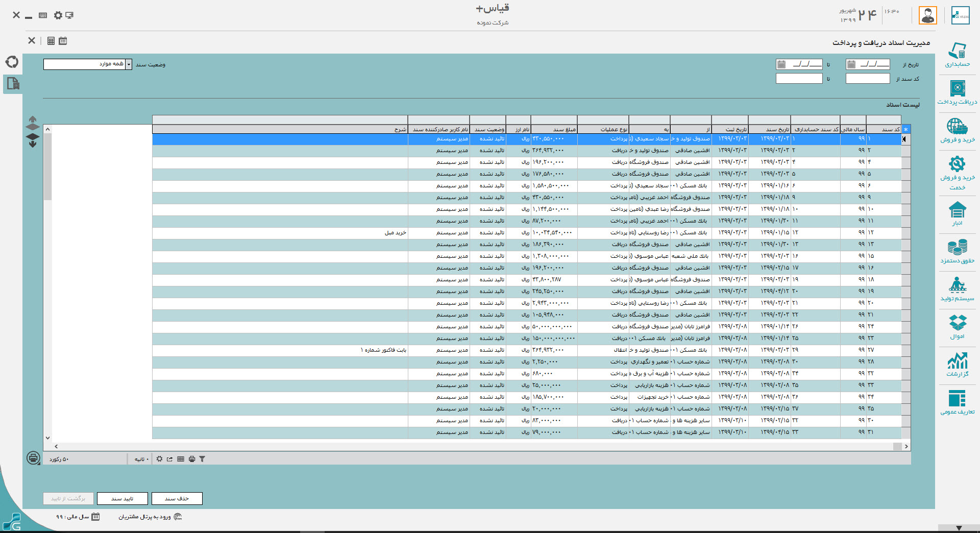Click the horizontal scrollbar right arrow
This screenshot has width=980, height=533.
(906, 446)
